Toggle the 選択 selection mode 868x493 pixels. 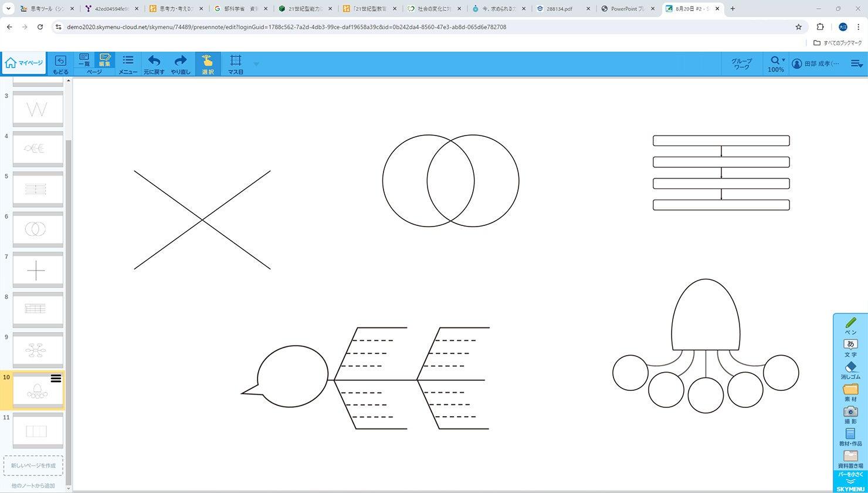tap(208, 63)
